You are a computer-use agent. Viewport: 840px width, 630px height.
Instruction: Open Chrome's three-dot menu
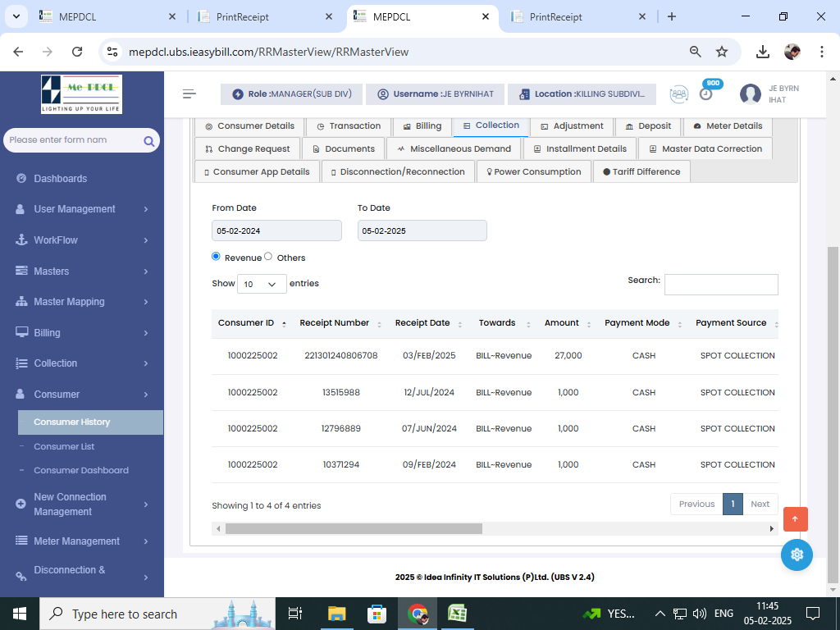coord(821,52)
